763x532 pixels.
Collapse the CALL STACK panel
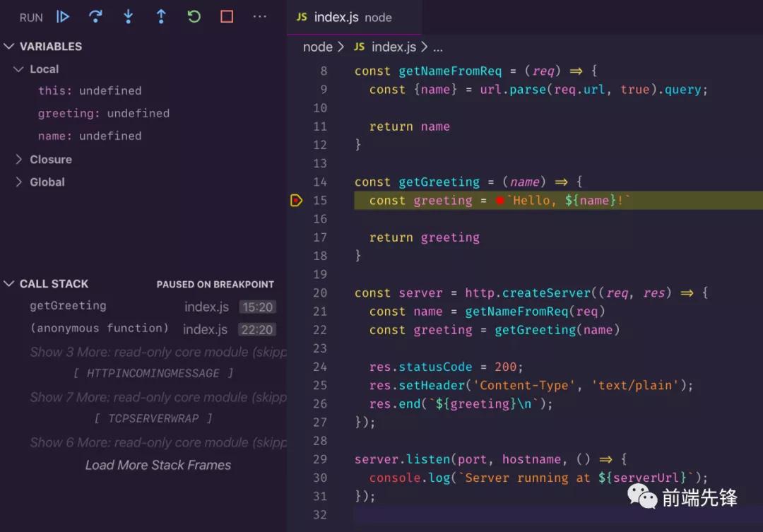(9, 283)
